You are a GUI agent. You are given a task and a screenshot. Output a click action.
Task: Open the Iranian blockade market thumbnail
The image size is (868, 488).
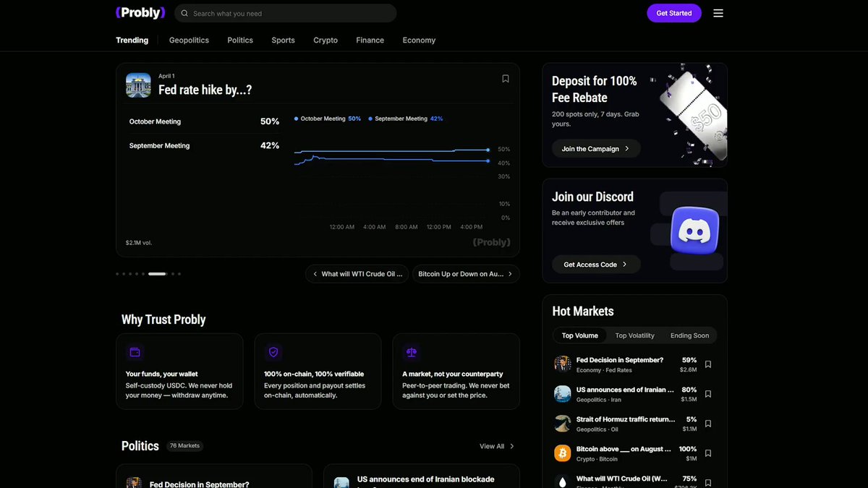[563, 394]
